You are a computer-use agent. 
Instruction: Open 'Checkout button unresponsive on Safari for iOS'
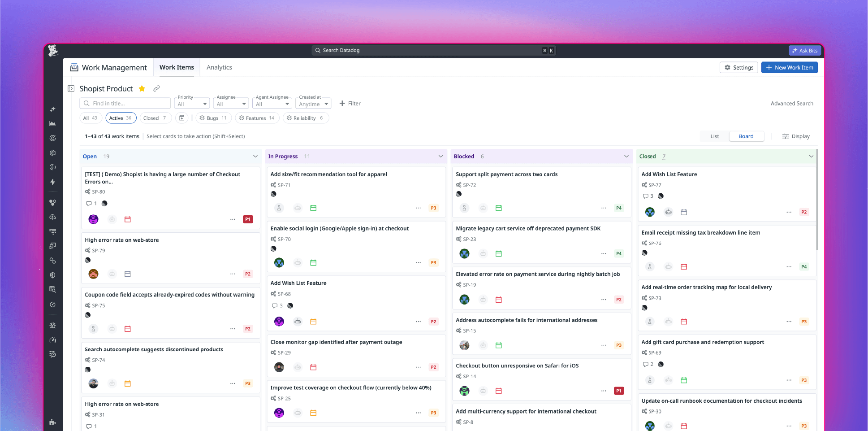pyautogui.click(x=517, y=366)
